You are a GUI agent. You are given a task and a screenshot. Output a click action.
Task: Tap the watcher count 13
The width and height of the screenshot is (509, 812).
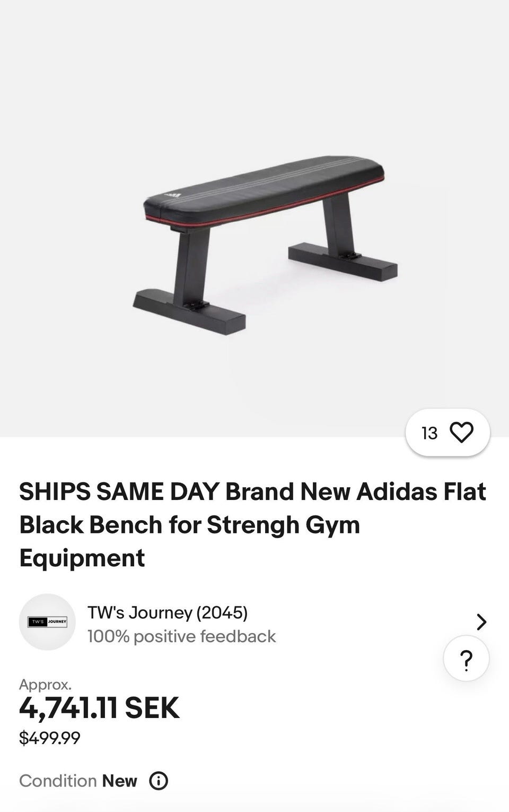[x=429, y=433]
